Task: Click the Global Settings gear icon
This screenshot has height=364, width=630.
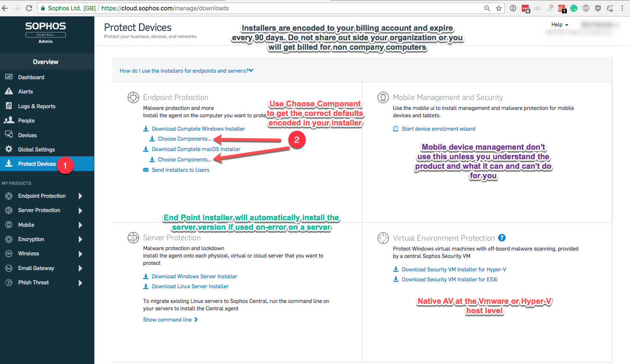Action: [x=10, y=149]
